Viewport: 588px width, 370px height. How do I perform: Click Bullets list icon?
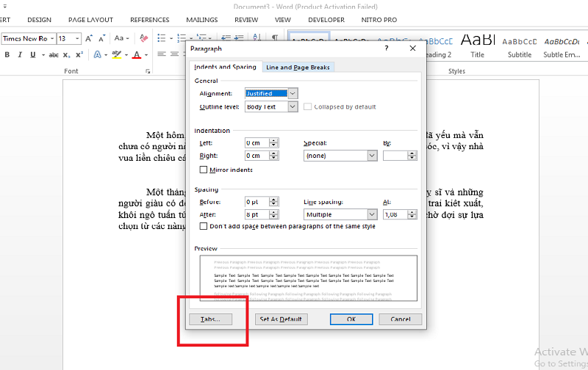pyautogui.click(x=162, y=38)
